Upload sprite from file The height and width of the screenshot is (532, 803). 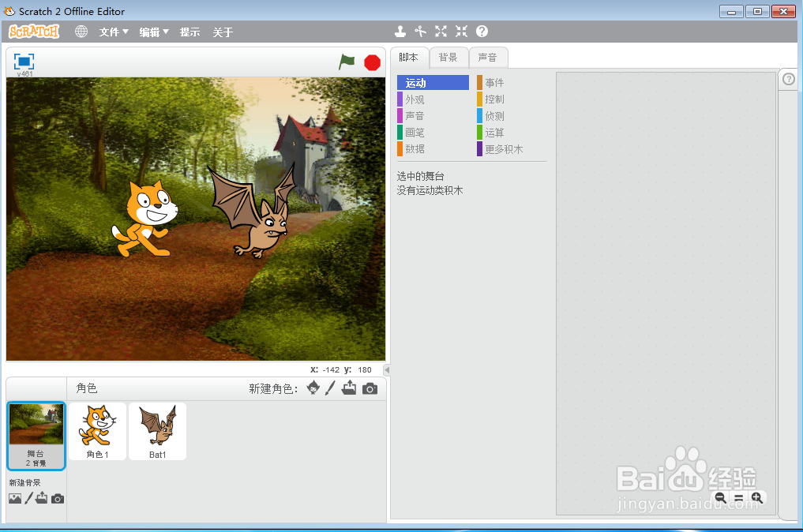349,388
